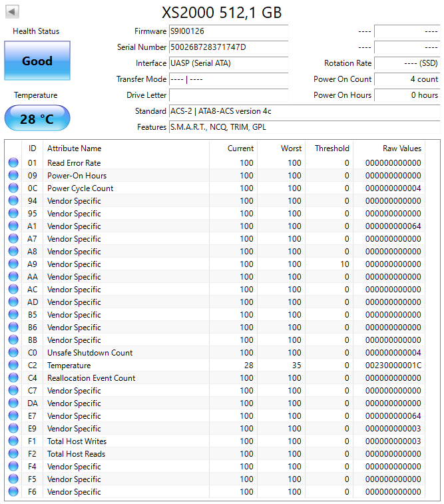The image size is (444, 504).
Task: Select the Power-On Hours attribute name
Action: click(77, 176)
